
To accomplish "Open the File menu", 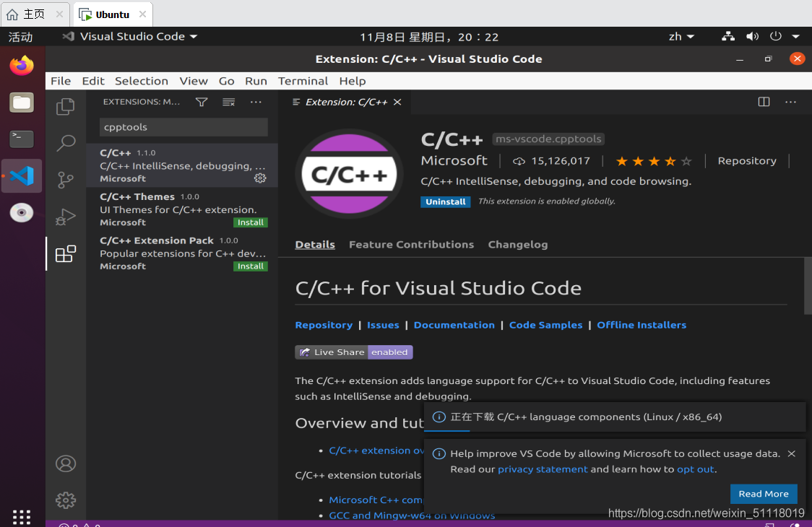I will click(61, 81).
